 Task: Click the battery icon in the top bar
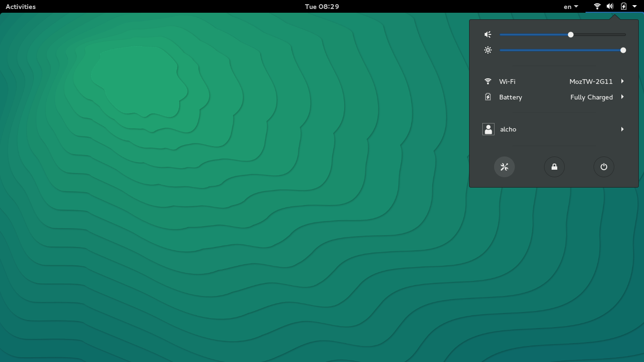(x=623, y=7)
